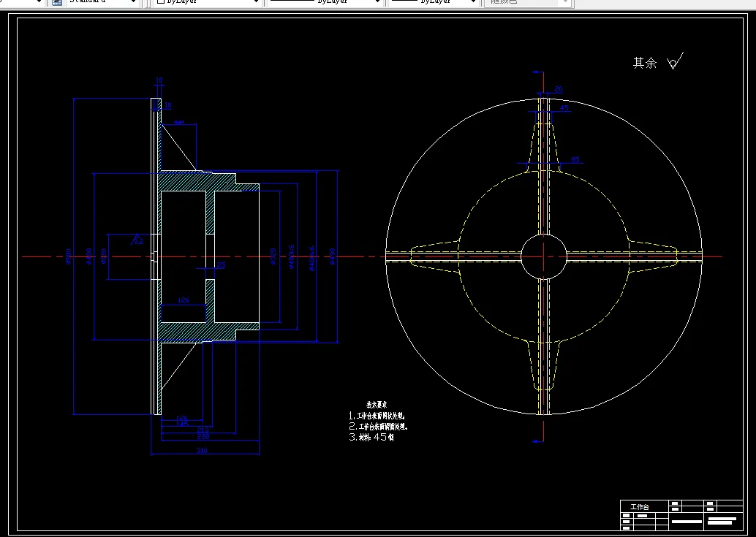
Task: Open the Standard text style dropdown
Action: point(134,2)
